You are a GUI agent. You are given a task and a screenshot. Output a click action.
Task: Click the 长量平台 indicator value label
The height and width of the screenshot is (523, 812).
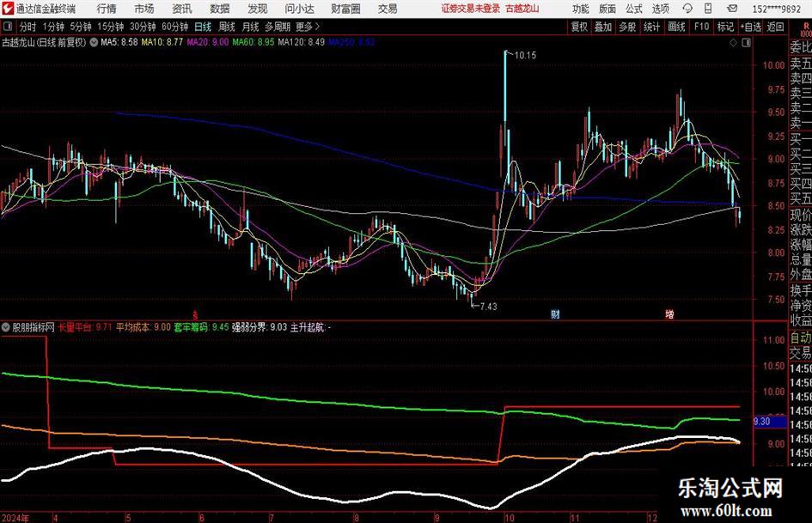tap(85, 327)
